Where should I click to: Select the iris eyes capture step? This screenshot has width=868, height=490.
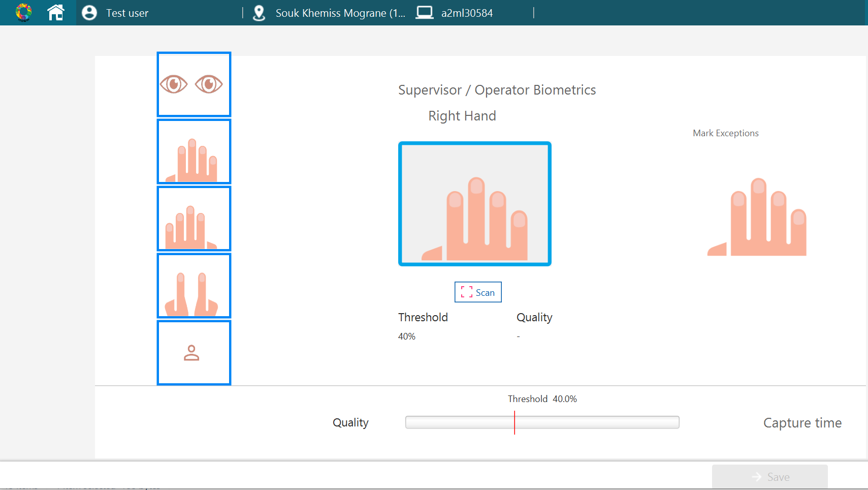pos(194,84)
